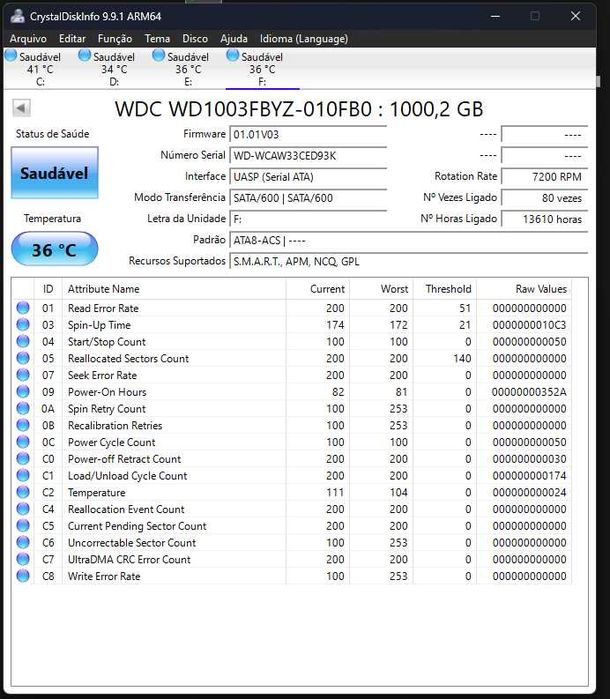
Task: Click raw value 00000000030
Action: tap(529, 459)
